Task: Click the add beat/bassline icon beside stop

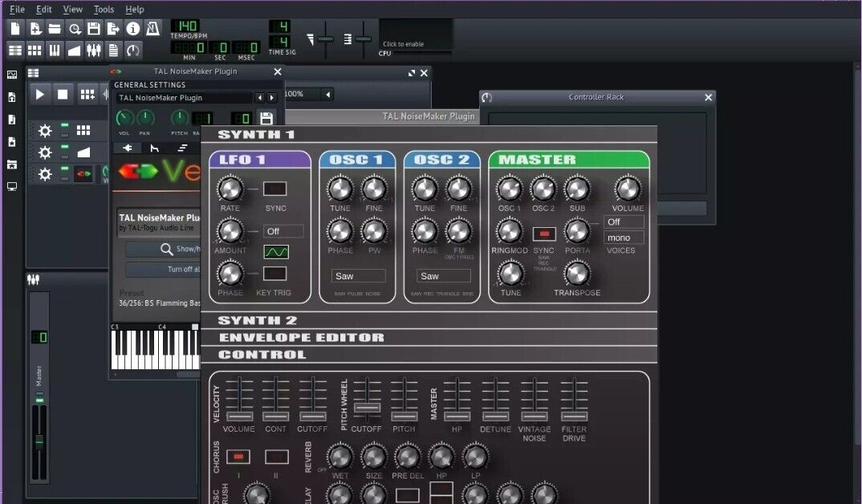Action: [x=87, y=95]
